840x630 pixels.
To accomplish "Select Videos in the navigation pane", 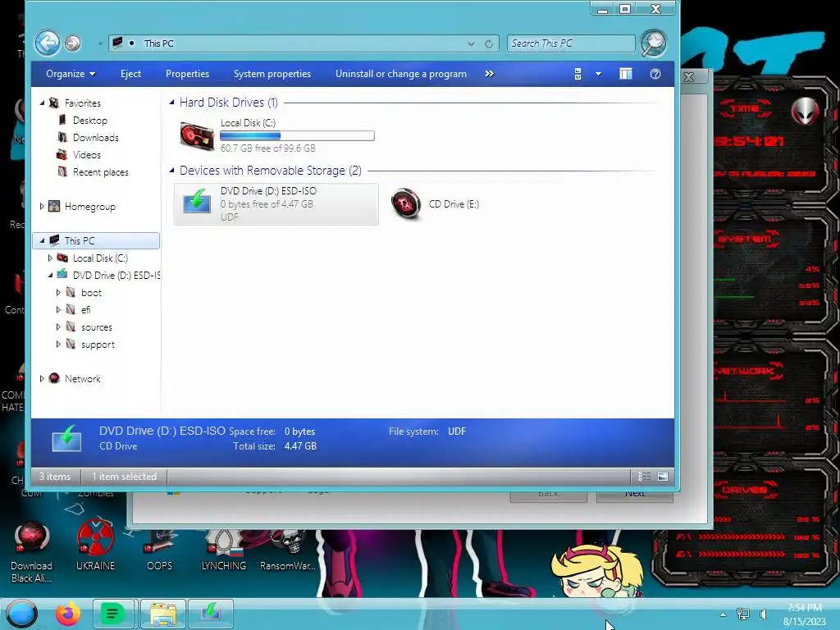I will coord(86,155).
